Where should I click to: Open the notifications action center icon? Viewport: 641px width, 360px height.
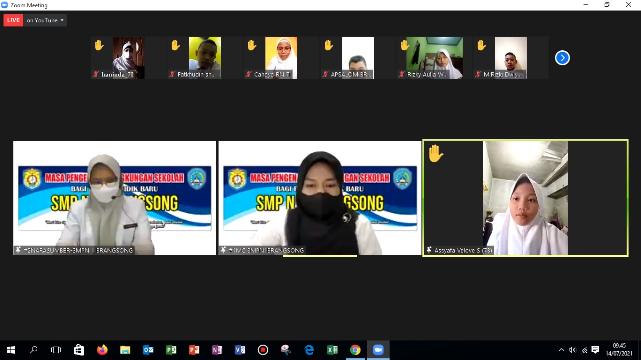tap(595, 350)
